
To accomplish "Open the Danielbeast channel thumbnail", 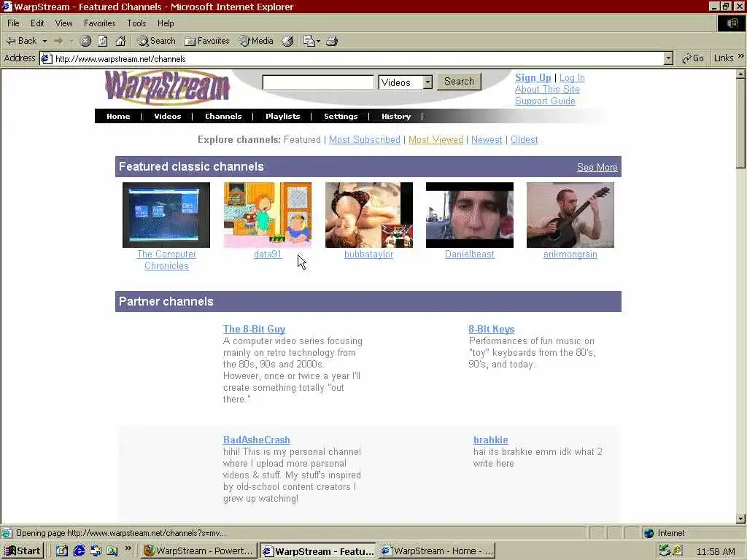I will tap(469, 215).
